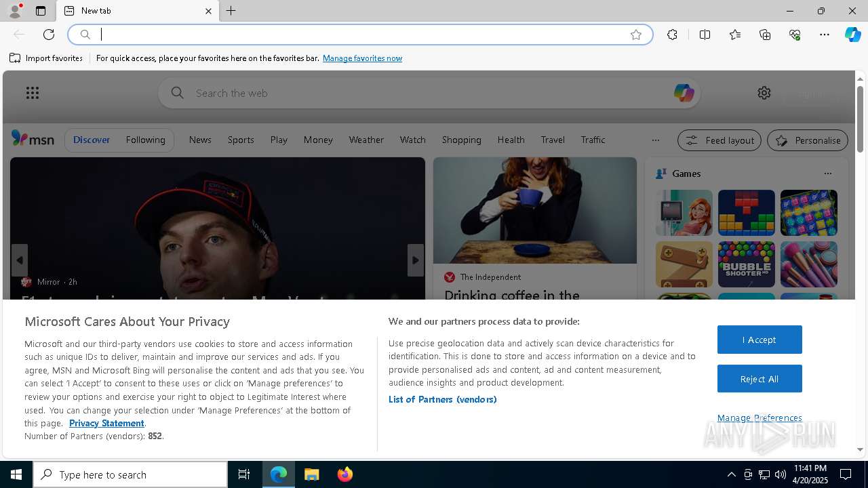The image size is (868, 488).
Task: Open Feed layout options
Action: 719,140
